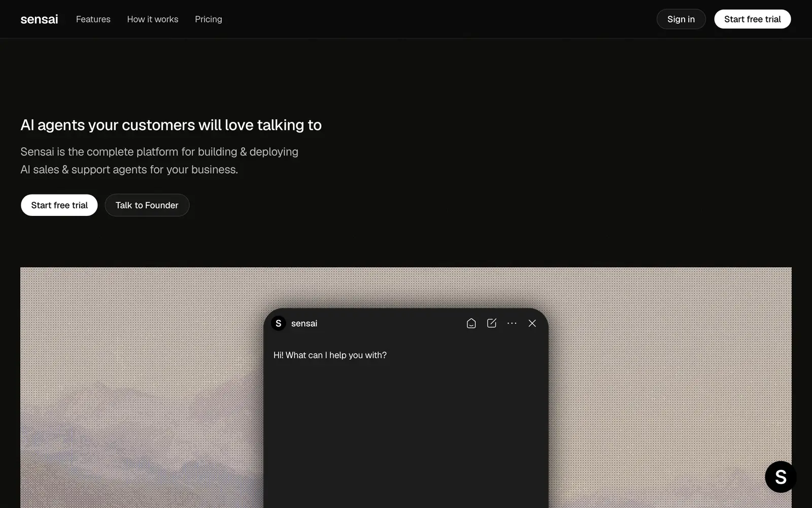Open the Features nav link
Screen dimensions: 812x508
pyautogui.click(x=93, y=19)
